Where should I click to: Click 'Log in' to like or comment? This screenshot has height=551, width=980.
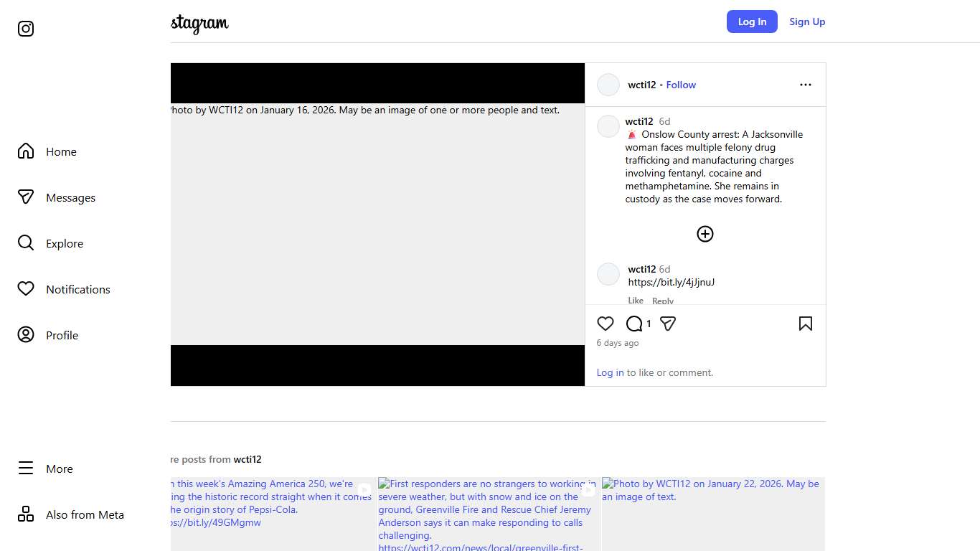[610, 372]
